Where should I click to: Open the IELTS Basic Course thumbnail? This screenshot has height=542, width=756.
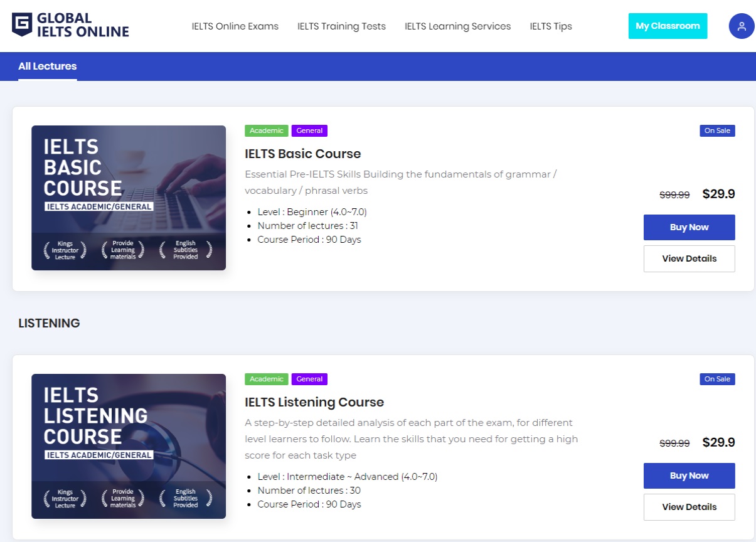coord(129,198)
